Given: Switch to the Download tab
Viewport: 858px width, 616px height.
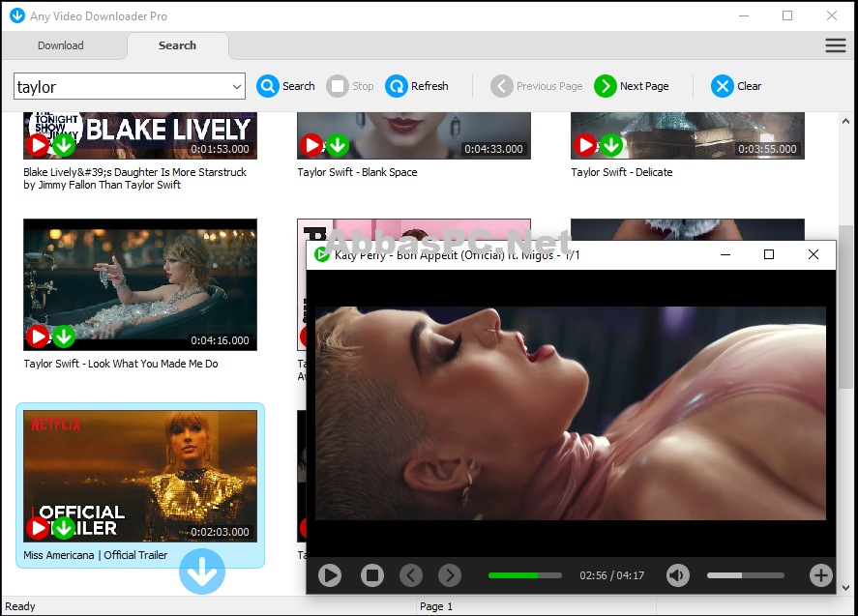Looking at the screenshot, I should pos(61,45).
